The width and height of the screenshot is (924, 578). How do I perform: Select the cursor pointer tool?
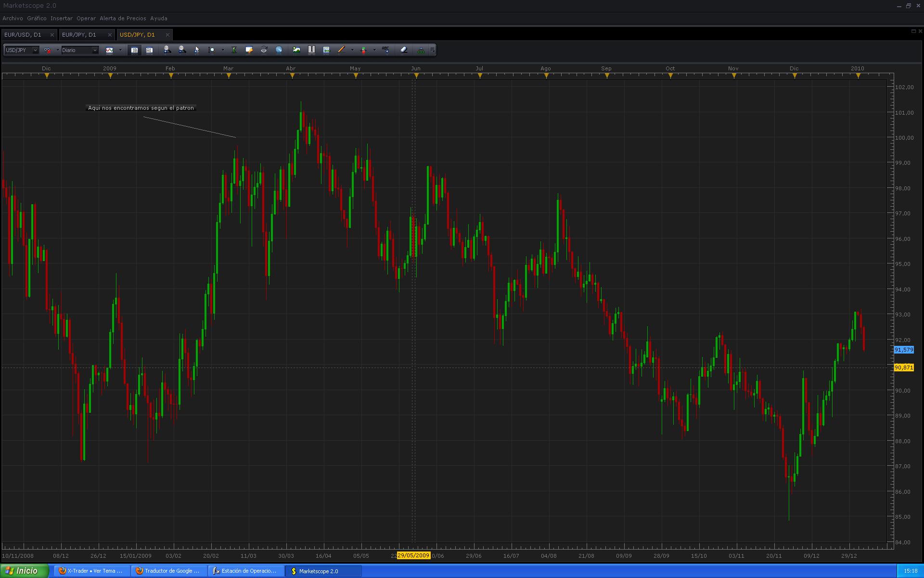(x=196, y=50)
